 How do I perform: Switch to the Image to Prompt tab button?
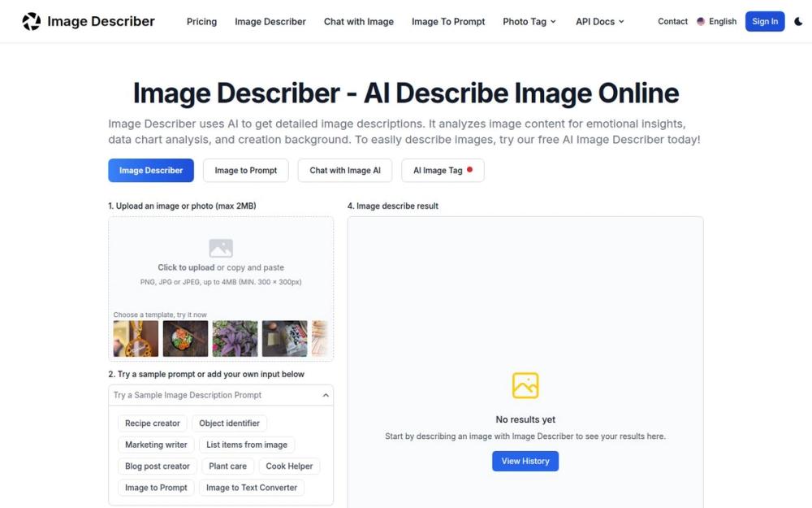click(245, 170)
